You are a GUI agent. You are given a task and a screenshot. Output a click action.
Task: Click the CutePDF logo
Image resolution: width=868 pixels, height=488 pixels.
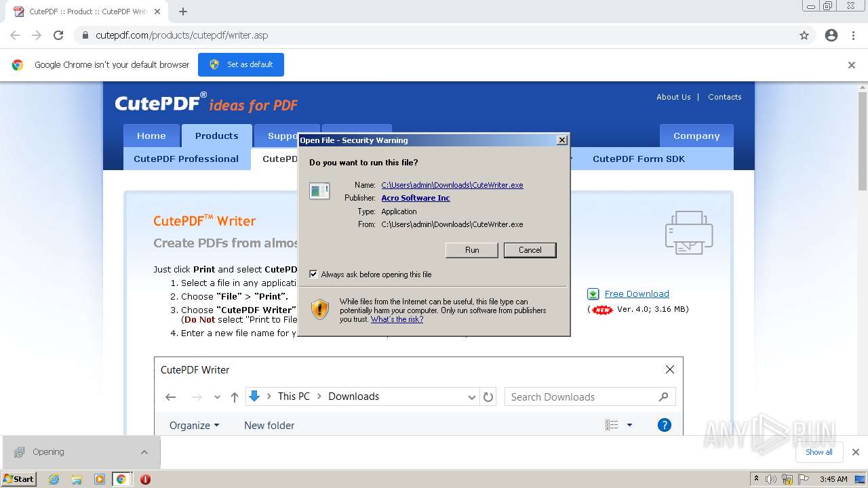point(206,103)
